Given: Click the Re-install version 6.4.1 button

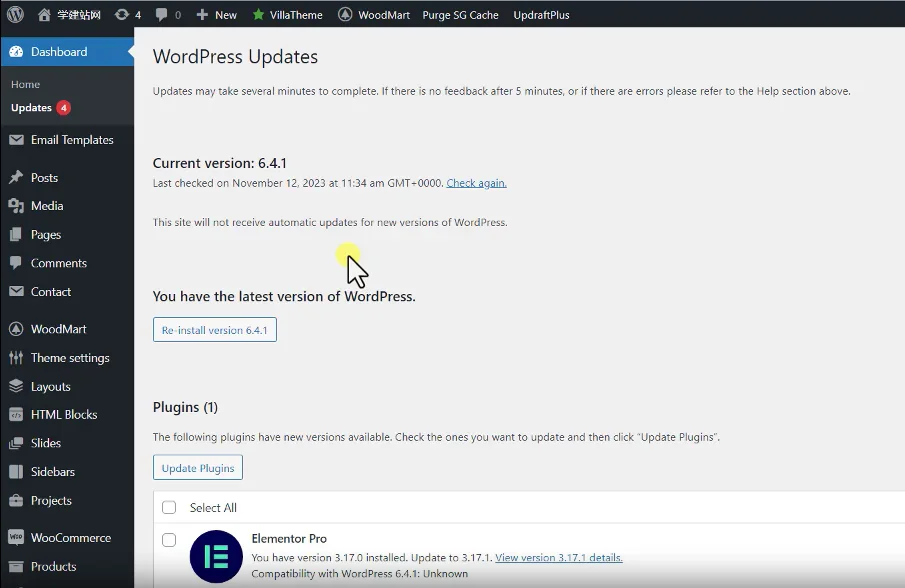Looking at the screenshot, I should coord(215,329).
